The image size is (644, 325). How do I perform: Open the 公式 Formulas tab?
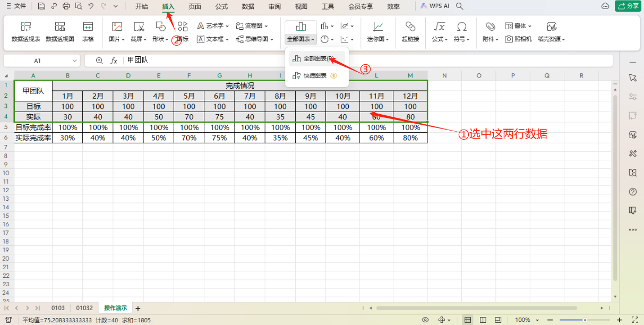pos(221,6)
